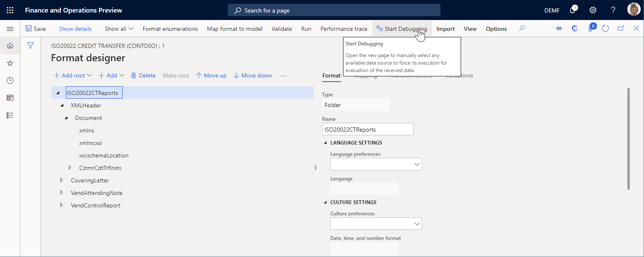644x257 pixels.
Task: Click the filter funnel icon
Action: (x=30, y=45)
